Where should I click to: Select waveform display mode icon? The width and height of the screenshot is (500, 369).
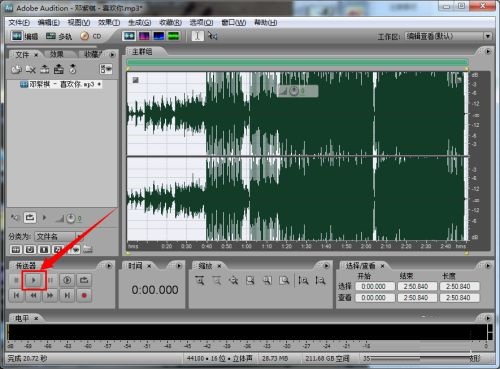point(129,36)
